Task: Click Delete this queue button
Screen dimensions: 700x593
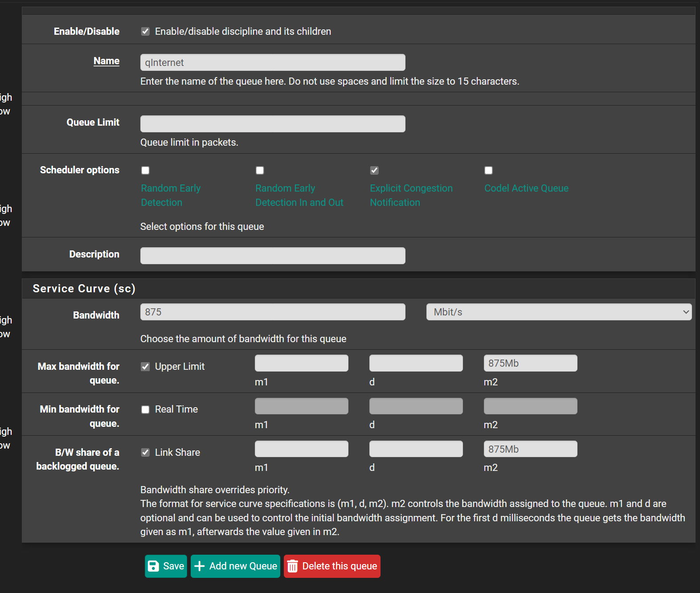Action: pos(332,566)
